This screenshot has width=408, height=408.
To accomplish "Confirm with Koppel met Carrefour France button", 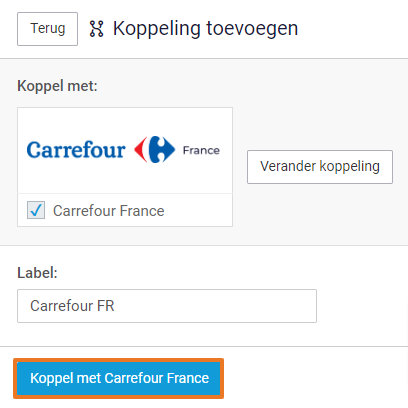I will pyautogui.click(x=119, y=378).
